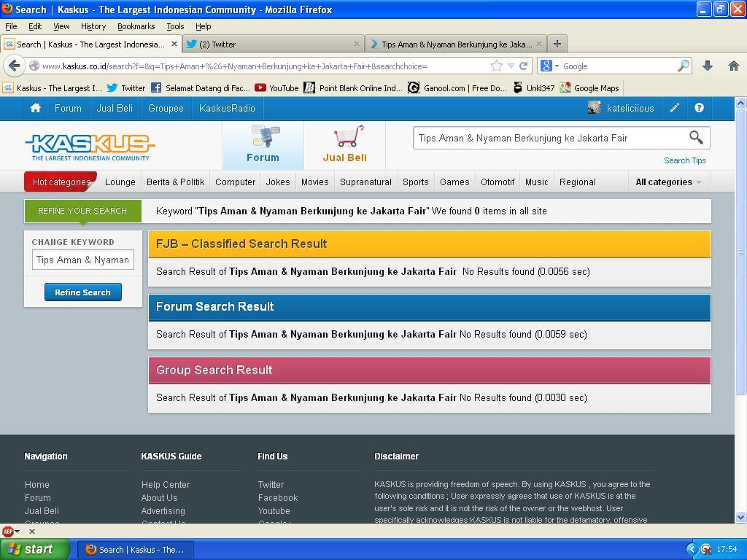Open the Facebook bookmark

(201, 88)
